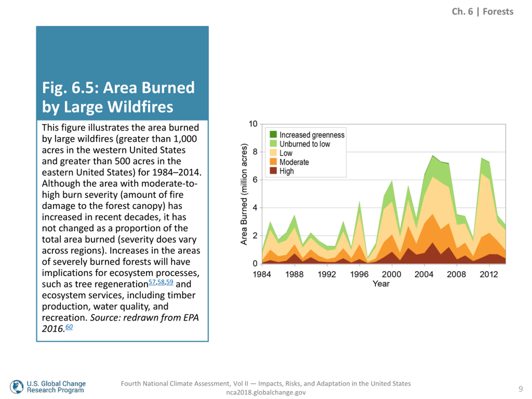Click the nca2018.globalchange.gov footer text

pyautogui.click(x=266, y=393)
